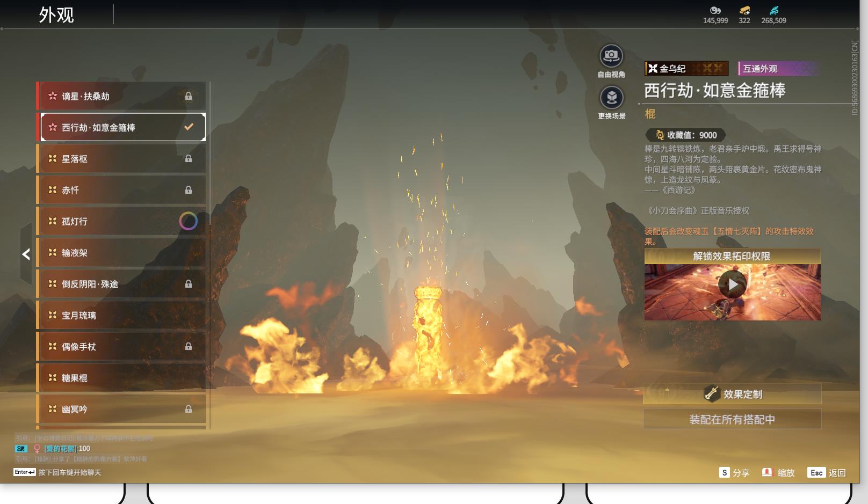868x504 pixels.
Task: Click the lock icon on 星落枢
Action: [x=189, y=158]
